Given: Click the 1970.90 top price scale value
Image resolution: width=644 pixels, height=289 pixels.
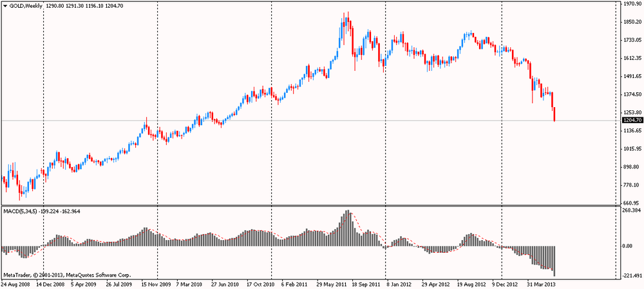Looking at the screenshot, I should [632, 4].
